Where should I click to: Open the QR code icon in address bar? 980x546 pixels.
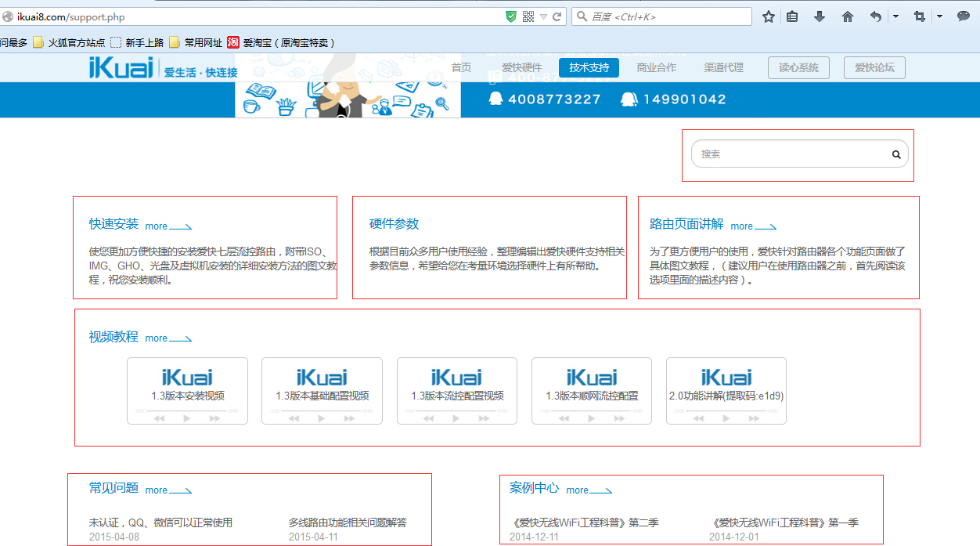tap(528, 16)
